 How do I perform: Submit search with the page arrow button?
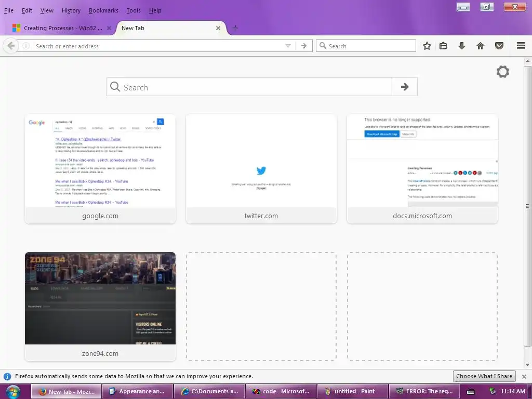pyautogui.click(x=404, y=87)
